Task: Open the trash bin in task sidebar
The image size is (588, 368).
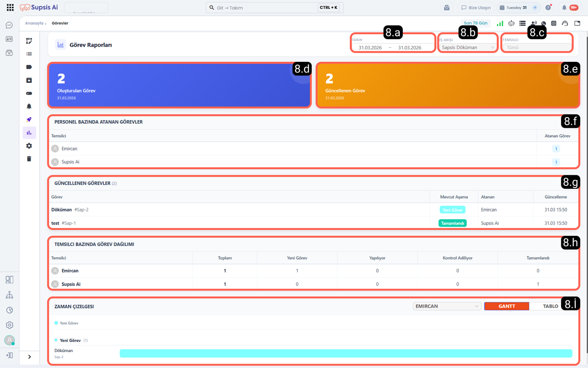Action: (x=29, y=159)
